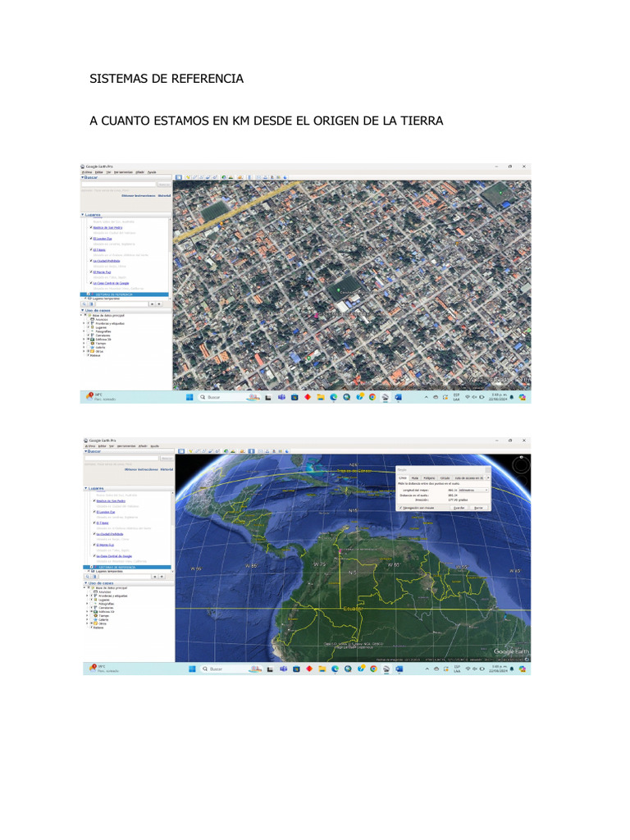Open Word from the city-view window taskbar

[x=398, y=397]
